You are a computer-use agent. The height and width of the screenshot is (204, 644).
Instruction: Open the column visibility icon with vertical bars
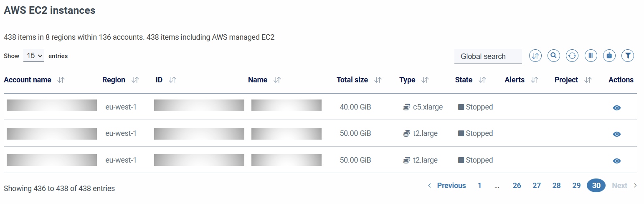(x=591, y=55)
